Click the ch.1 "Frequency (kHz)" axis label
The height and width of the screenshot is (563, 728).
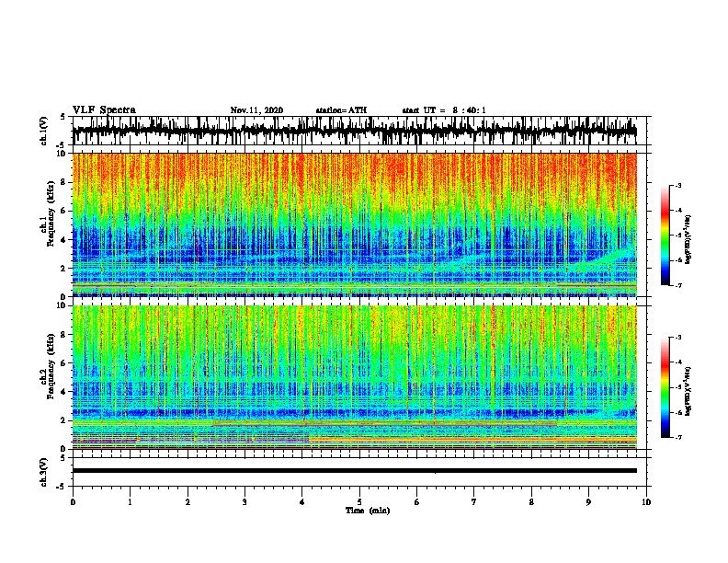tap(51, 213)
